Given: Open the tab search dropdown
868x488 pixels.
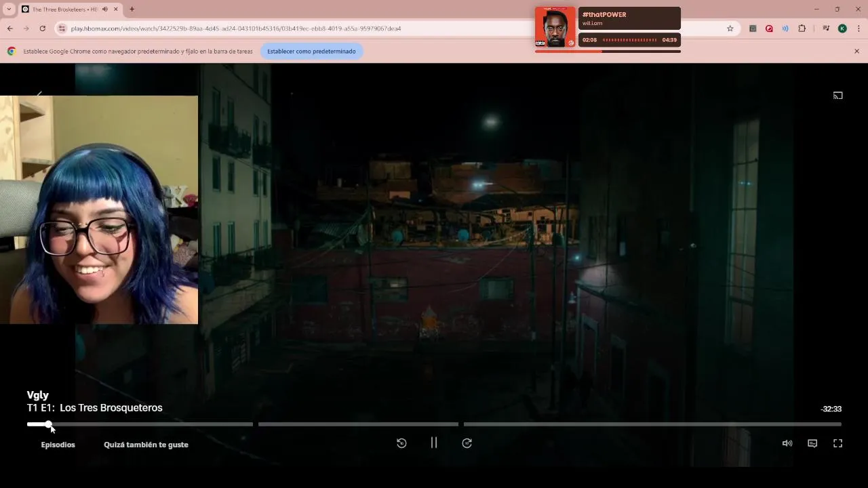Looking at the screenshot, I should point(9,9).
